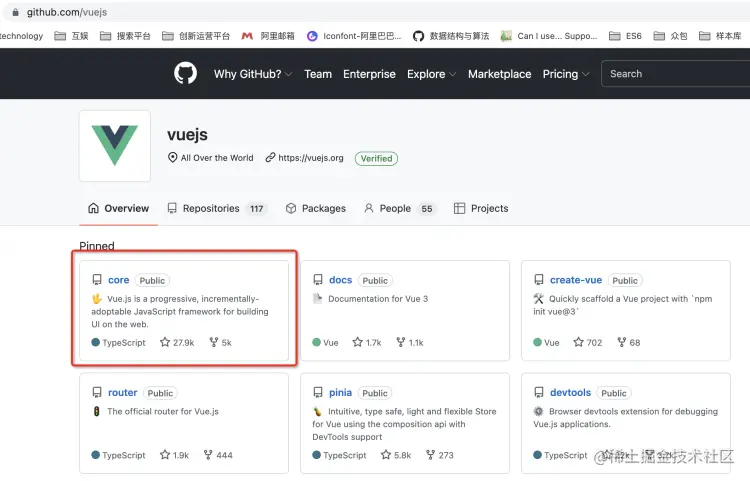
Task: Click the repo icon beside core
Action: (x=97, y=280)
